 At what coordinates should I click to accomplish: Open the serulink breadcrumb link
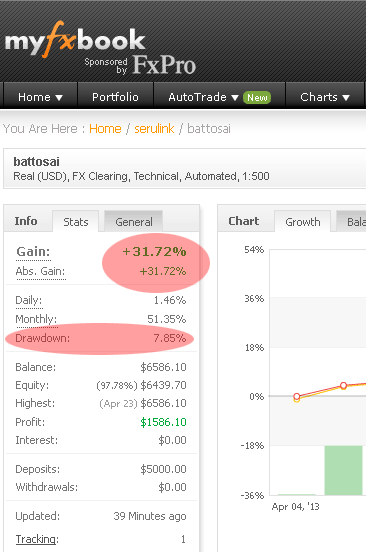(x=154, y=128)
